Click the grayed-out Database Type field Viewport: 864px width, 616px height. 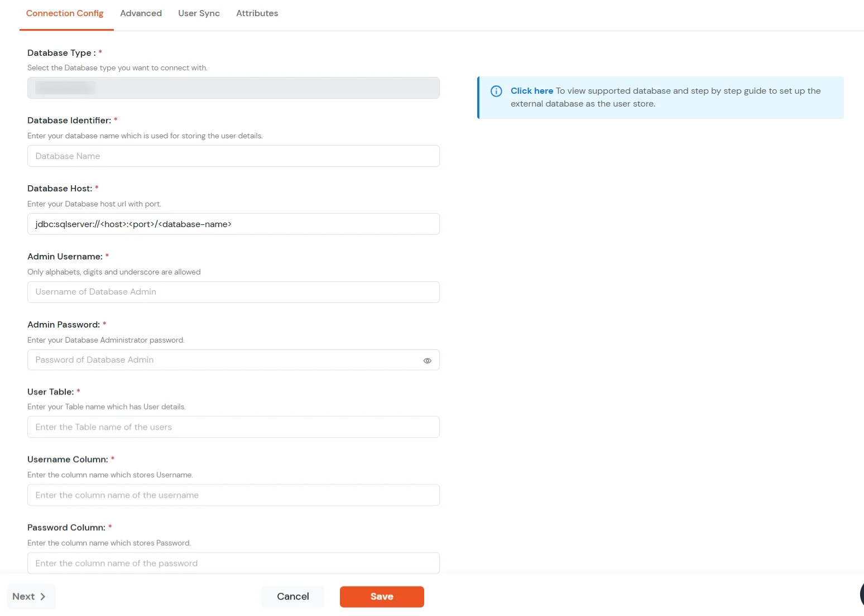(x=233, y=88)
